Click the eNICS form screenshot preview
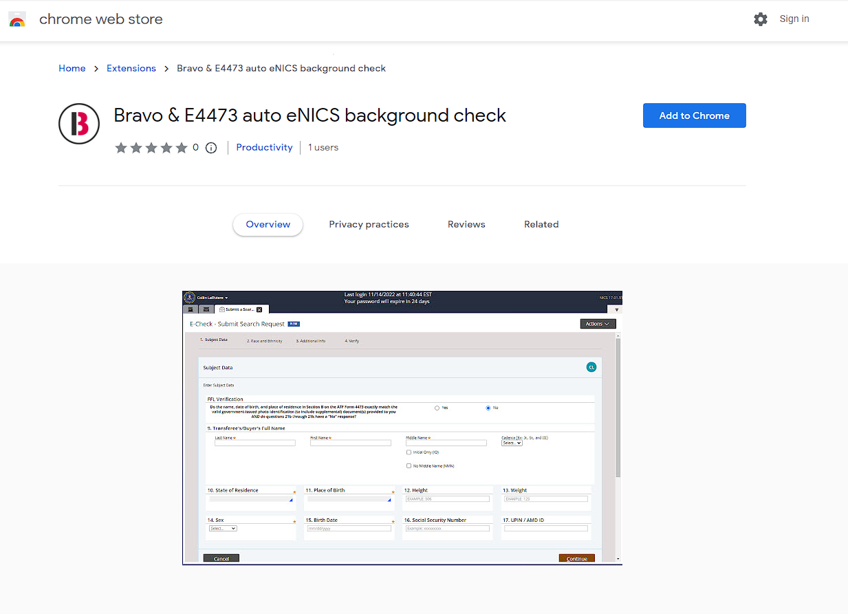This screenshot has height=616, width=848. (x=402, y=428)
